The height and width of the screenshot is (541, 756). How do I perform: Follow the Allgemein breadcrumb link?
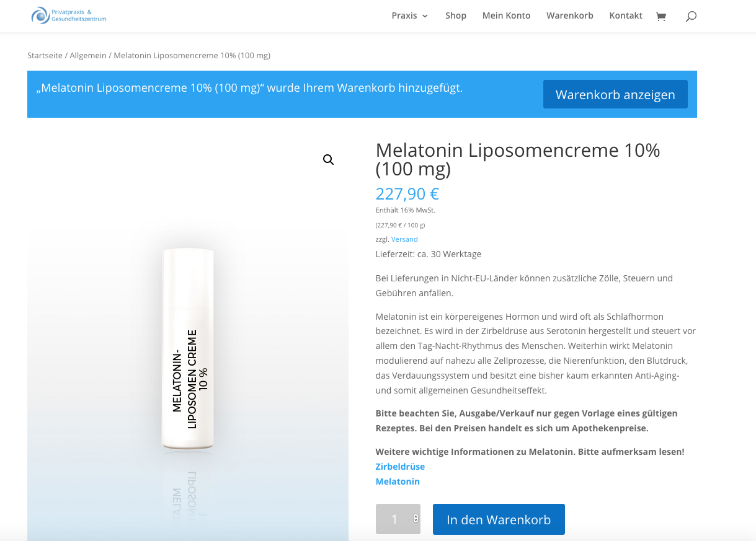(x=88, y=56)
